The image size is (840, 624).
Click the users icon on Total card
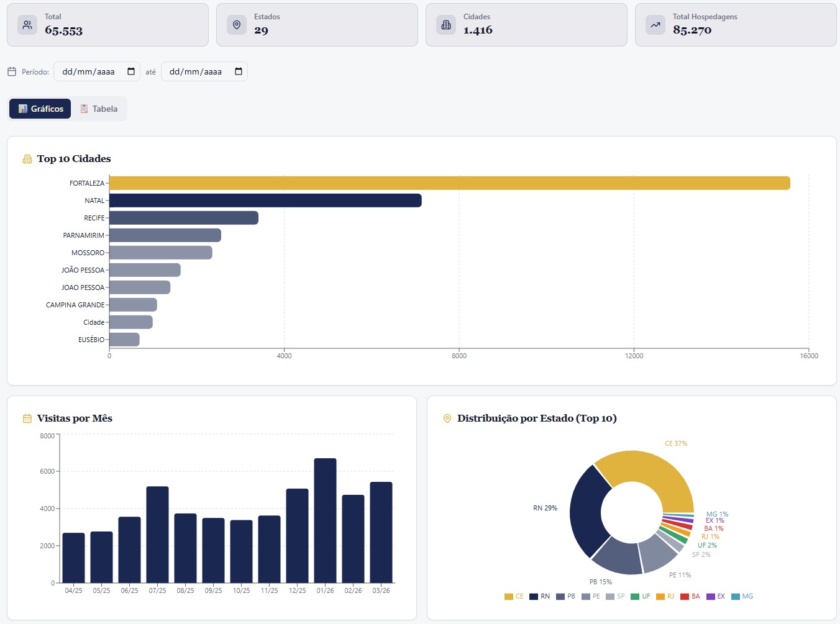coord(27,25)
